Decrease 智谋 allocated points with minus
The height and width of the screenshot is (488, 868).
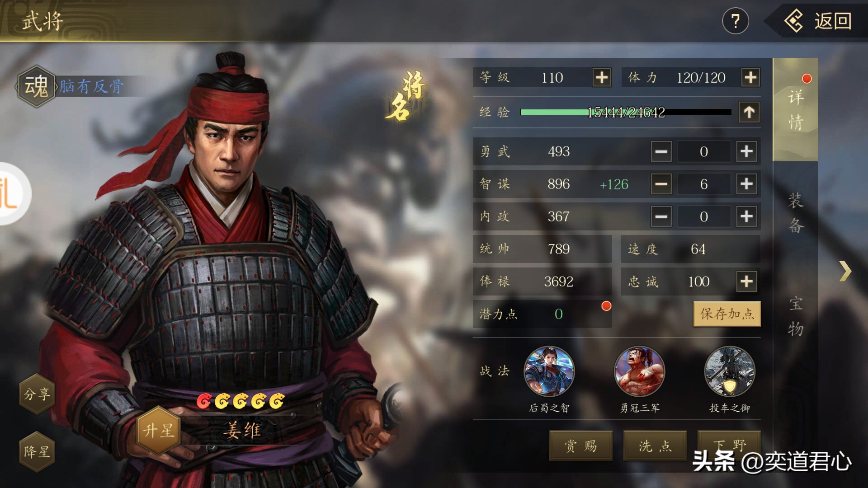click(x=661, y=184)
